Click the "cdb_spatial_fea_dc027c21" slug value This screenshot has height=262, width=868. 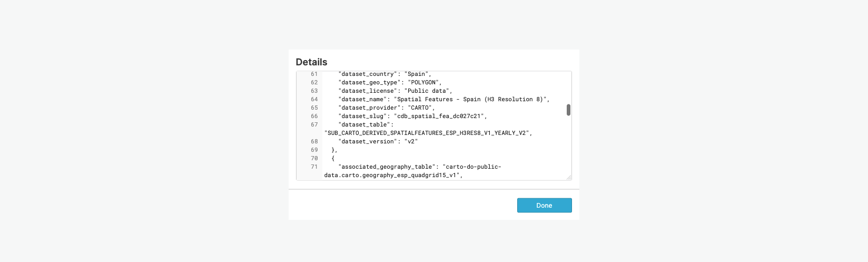439,117
